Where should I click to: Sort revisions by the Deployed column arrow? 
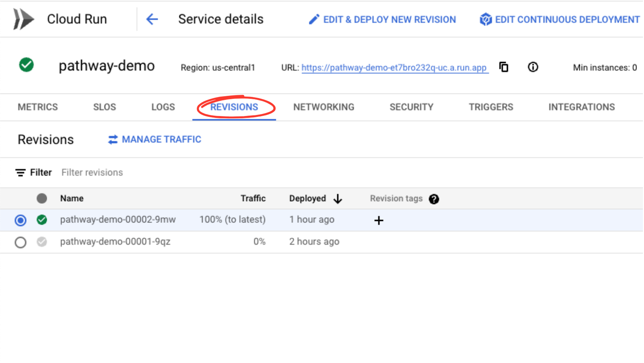[x=338, y=199]
